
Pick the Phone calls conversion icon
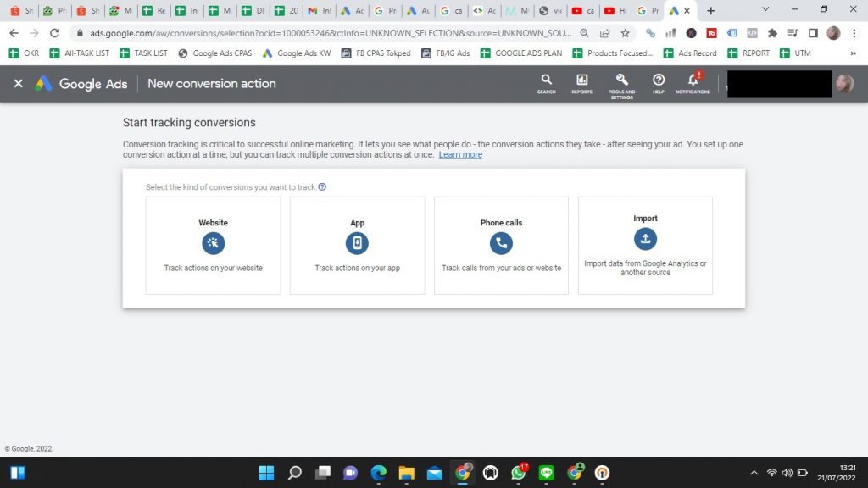[501, 243]
